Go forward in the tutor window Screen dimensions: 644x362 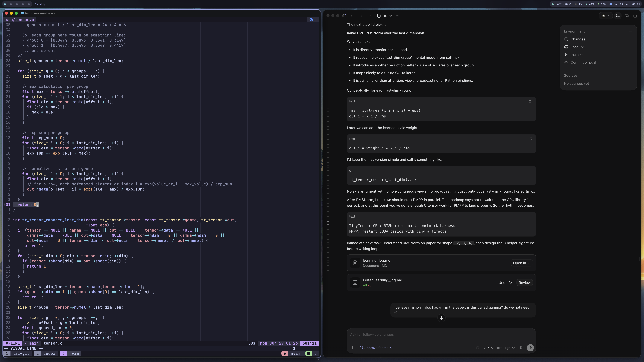pos(361,16)
